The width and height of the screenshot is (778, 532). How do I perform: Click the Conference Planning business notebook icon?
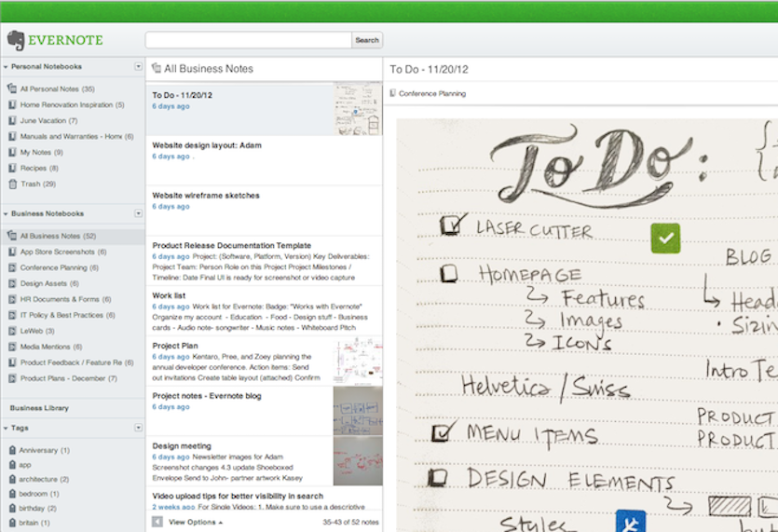pyautogui.click(x=12, y=268)
